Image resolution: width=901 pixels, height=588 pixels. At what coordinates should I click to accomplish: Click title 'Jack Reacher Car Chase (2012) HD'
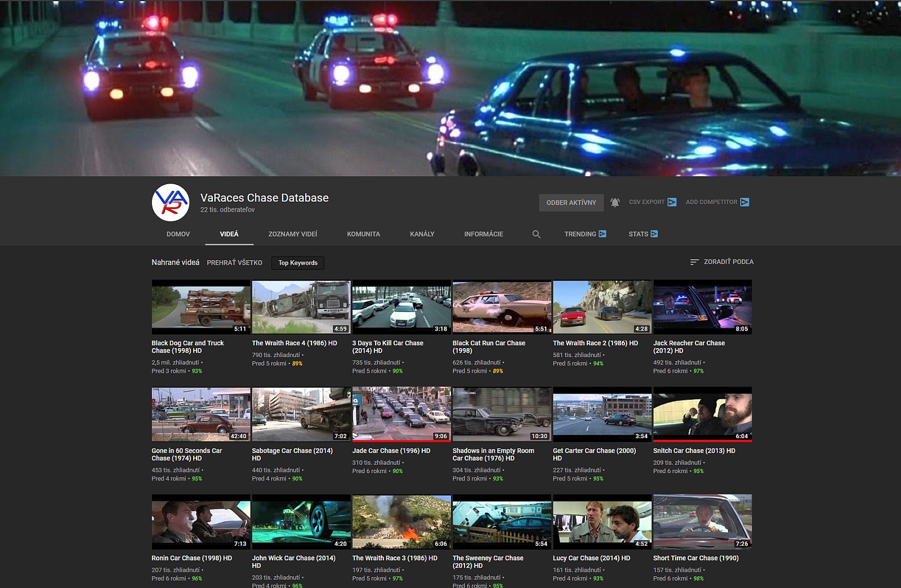pos(689,347)
